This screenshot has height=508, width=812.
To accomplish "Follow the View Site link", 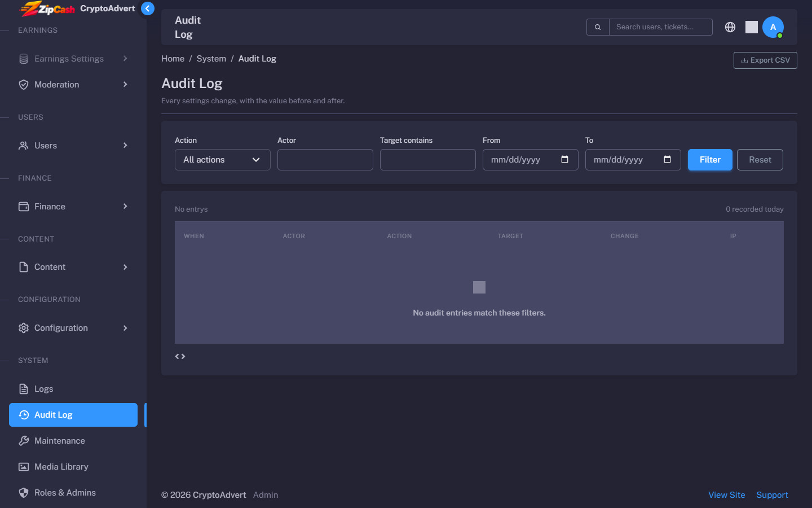I will click(727, 495).
